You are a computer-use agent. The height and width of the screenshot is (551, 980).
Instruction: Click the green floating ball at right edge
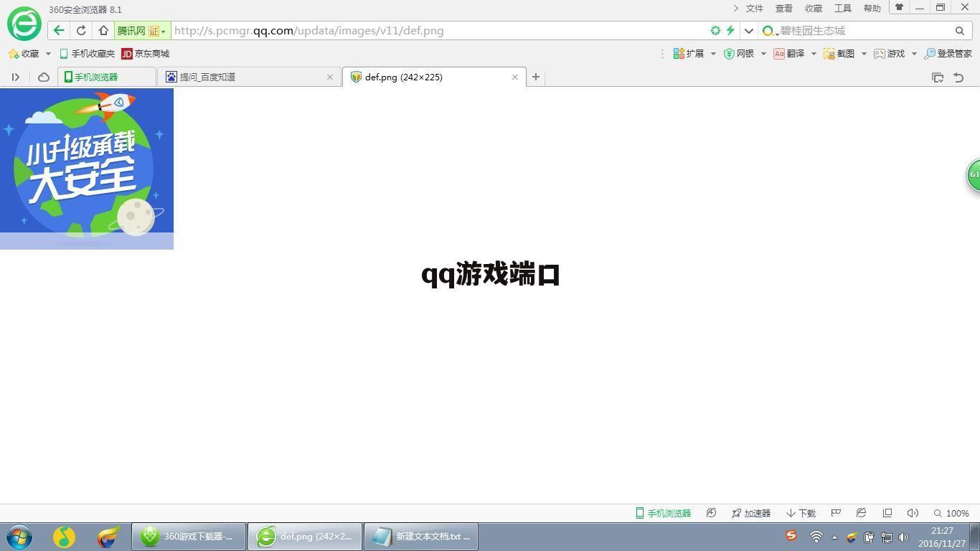974,174
